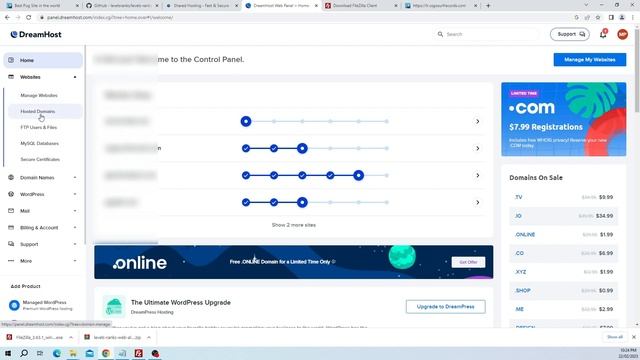Click the Mail envelope icon
The image size is (640, 360).
pyautogui.click(x=11, y=211)
